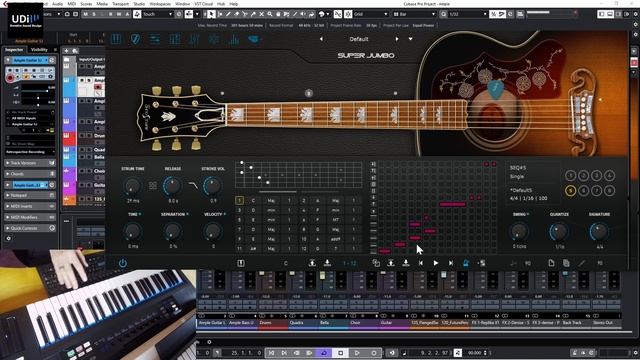Open the Ample Guitar shield panel
Viewport: 640px width, 360px height.
click(x=135, y=39)
